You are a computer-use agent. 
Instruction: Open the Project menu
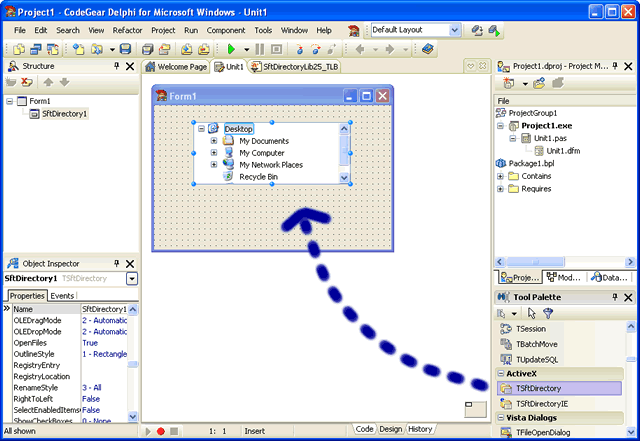tap(163, 30)
